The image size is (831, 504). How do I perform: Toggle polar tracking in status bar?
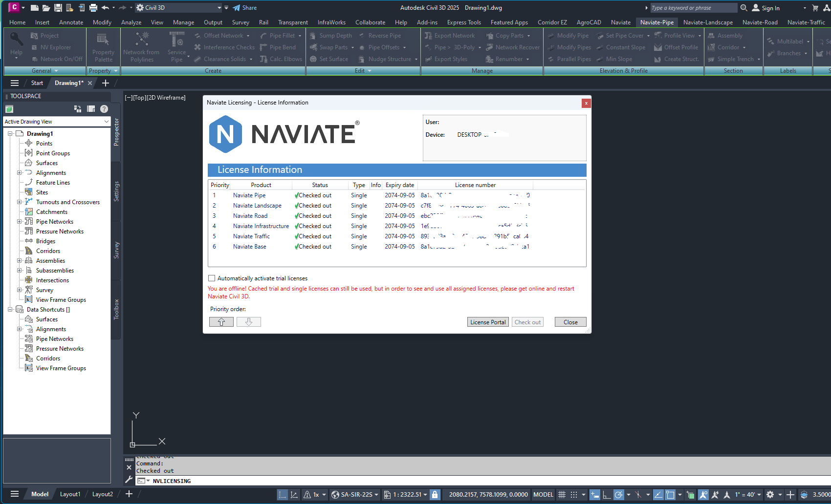click(619, 495)
